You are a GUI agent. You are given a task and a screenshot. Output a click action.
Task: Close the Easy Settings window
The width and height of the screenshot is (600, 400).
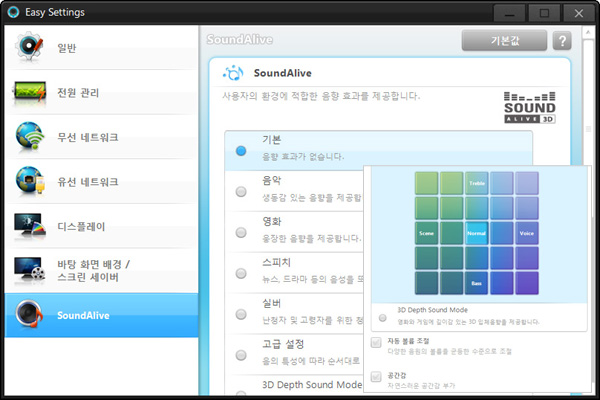point(579,13)
